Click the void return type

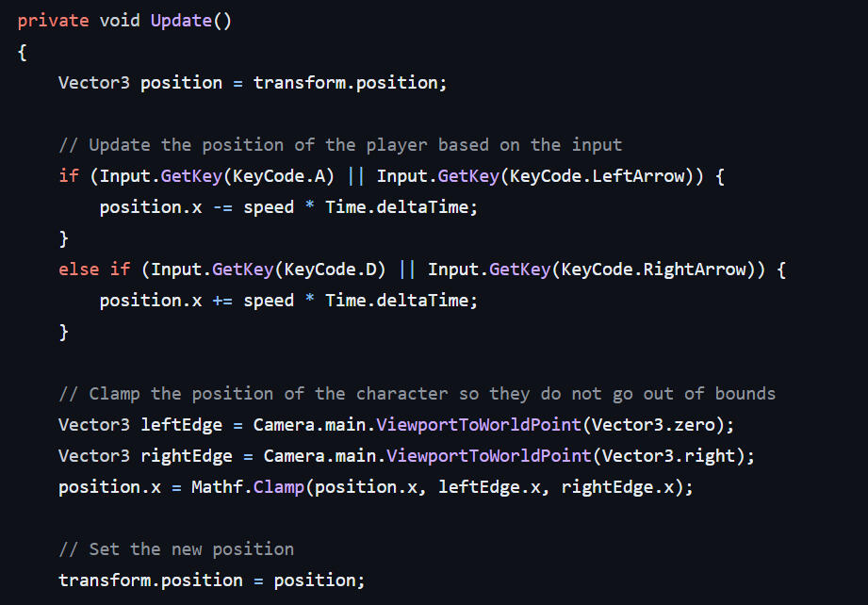point(120,20)
